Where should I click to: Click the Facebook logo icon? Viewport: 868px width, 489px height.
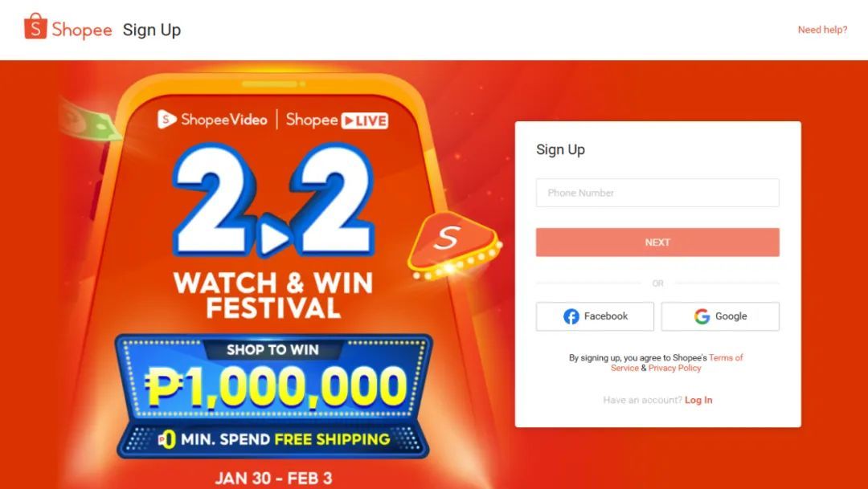pos(571,316)
